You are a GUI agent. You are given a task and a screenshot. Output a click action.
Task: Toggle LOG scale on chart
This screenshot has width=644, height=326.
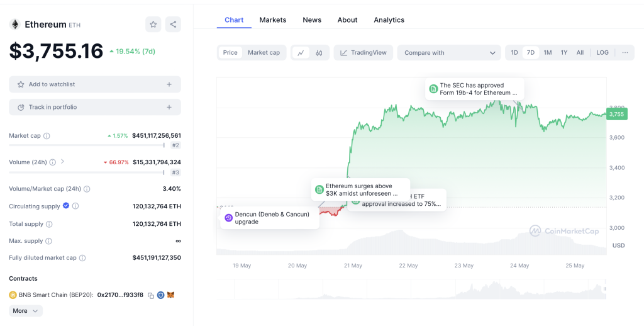602,53
